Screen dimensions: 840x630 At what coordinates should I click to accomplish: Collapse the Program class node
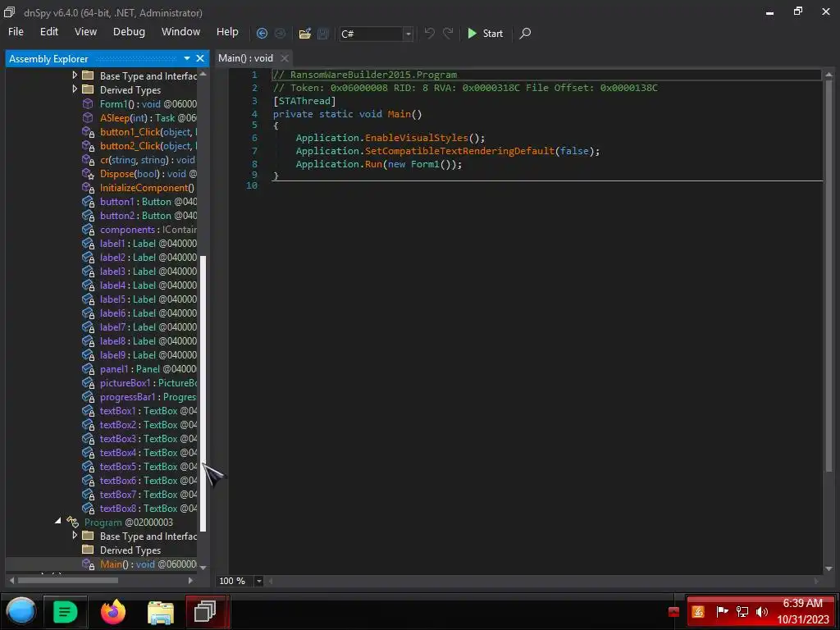coord(58,521)
